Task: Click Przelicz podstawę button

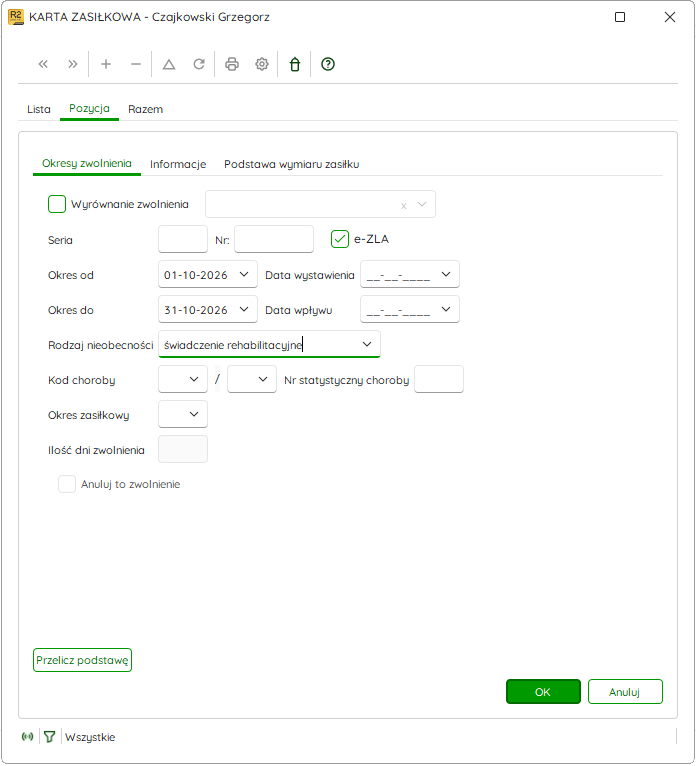Action: pos(83,660)
